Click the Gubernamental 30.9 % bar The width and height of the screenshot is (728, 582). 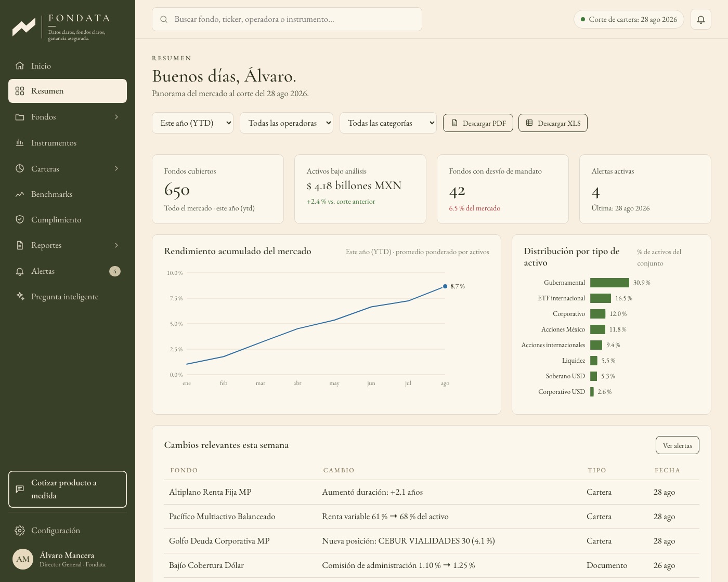click(609, 283)
